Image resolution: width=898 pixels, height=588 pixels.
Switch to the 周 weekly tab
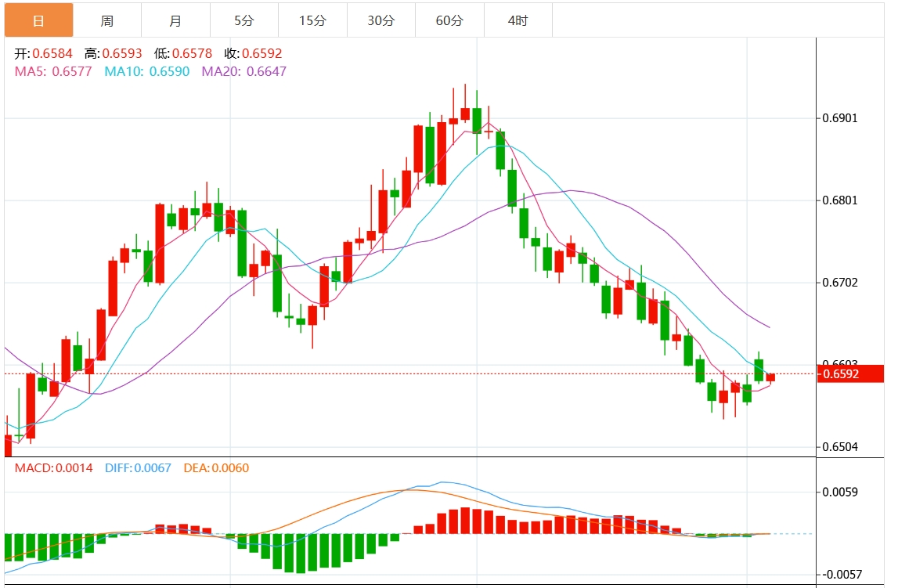(107, 20)
